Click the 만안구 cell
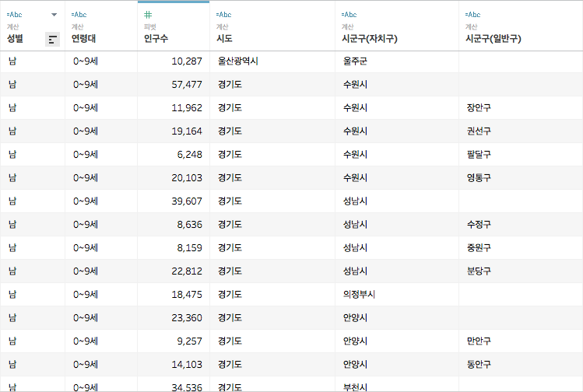The width and height of the screenshot is (583, 392). 479,341
